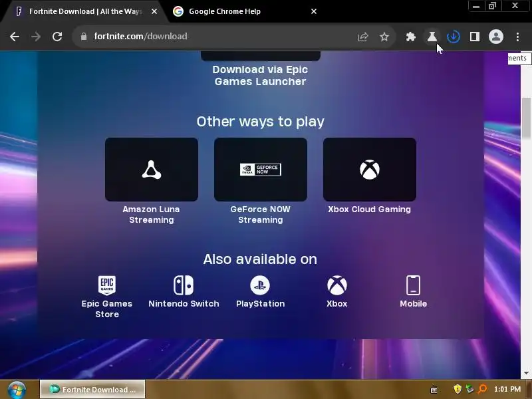Click the browser forward arrow
This screenshot has height=399, width=532.
point(36,37)
